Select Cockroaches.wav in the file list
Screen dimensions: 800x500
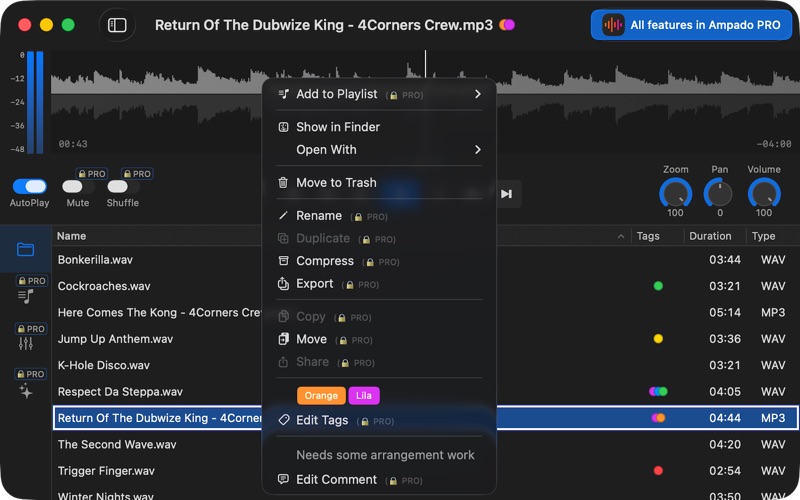pos(426,286)
